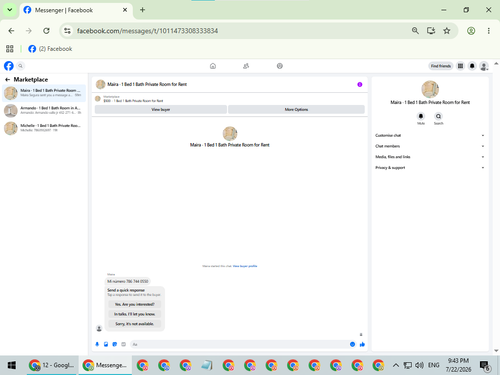Open the tab search dropdown arrow

pos(10,10)
